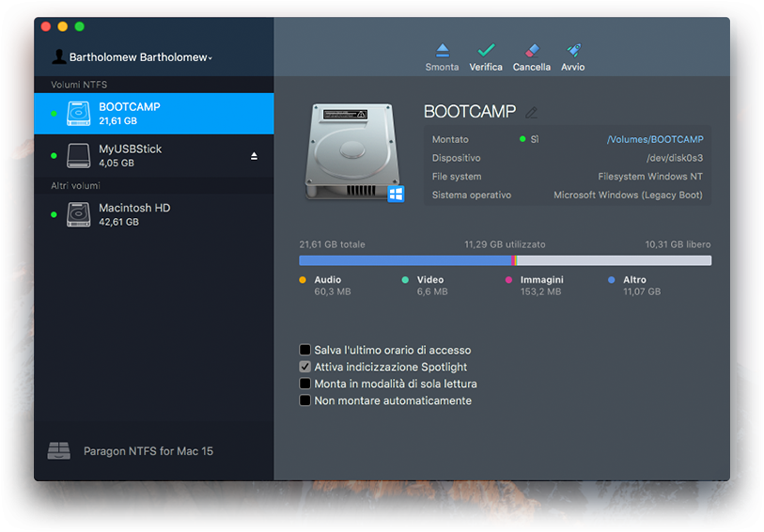Click the 10,31 GB libero label

coord(678,244)
